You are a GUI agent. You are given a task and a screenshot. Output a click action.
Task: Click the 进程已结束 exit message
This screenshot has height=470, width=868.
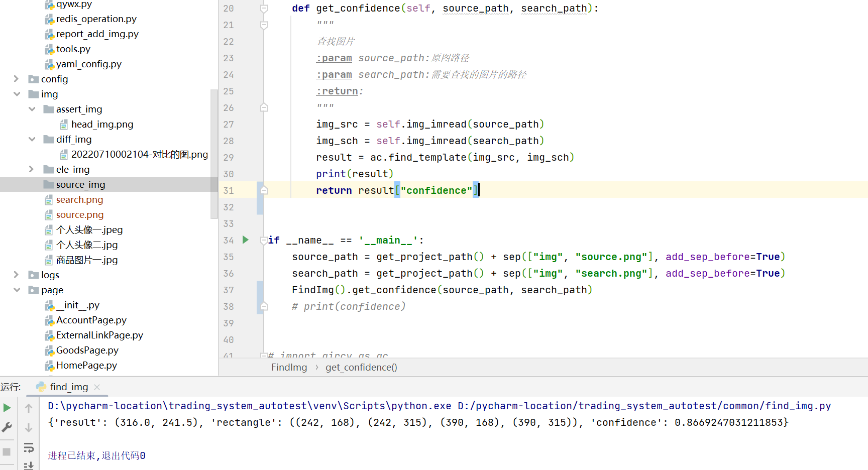click(96, 455)
